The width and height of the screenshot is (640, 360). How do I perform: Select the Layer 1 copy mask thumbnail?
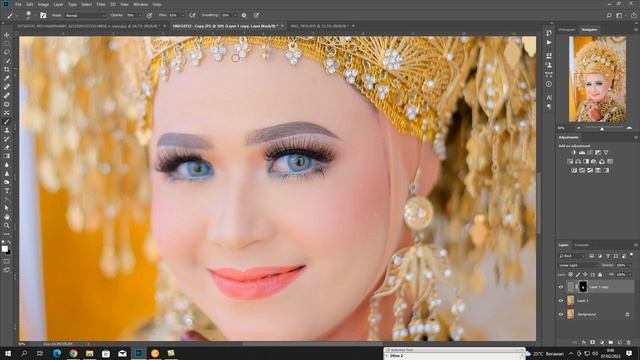coord(583,287)
